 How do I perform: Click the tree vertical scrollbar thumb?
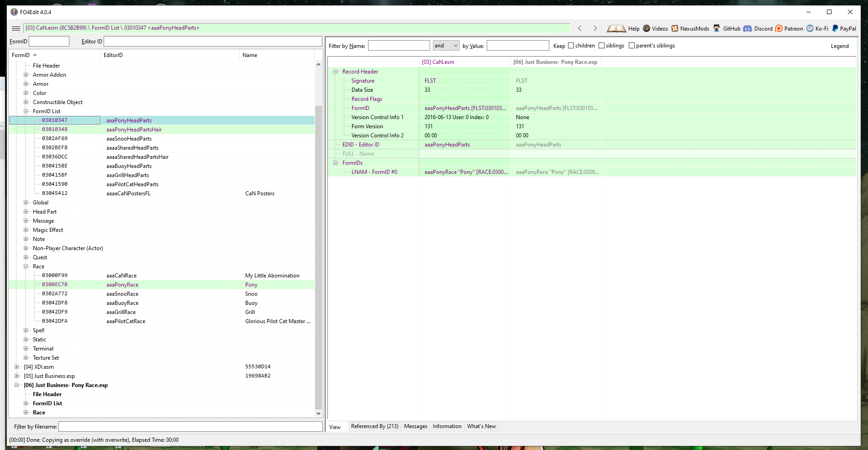[319, 257]
